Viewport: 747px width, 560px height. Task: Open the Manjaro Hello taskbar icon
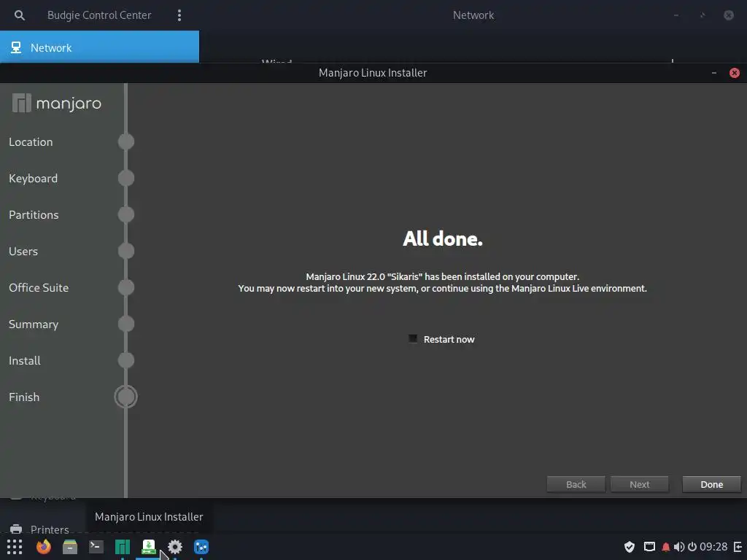point(123,547)
